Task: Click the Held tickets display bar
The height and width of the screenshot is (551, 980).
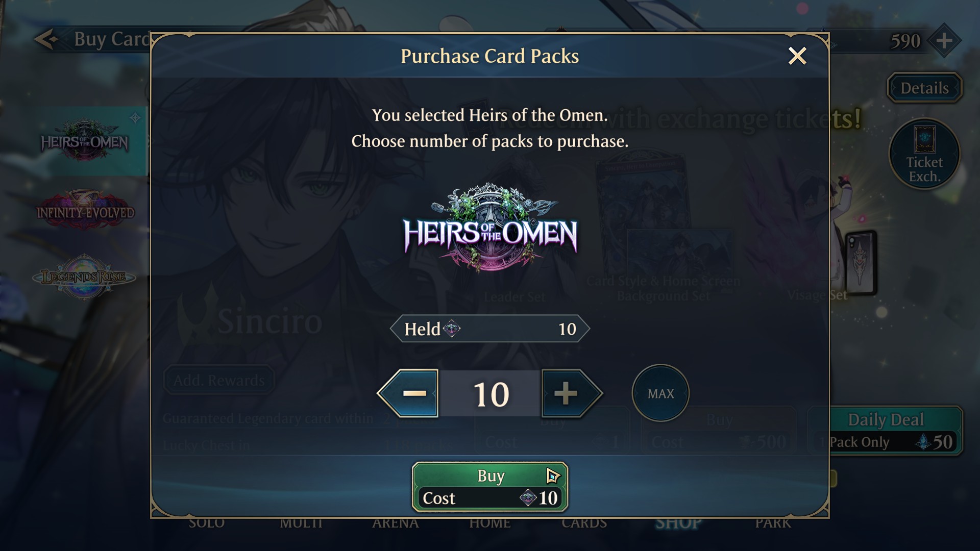Action: click(490, 329)
